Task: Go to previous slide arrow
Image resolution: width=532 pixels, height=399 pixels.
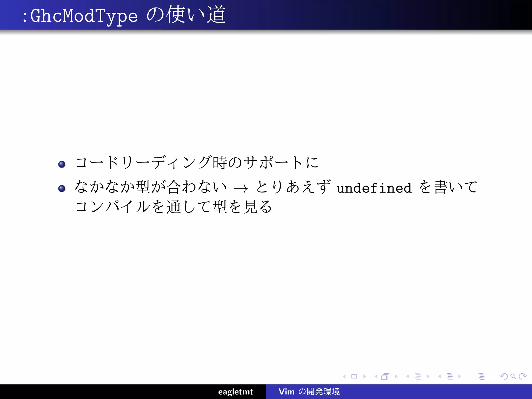Action: click(x=344, y=376)
